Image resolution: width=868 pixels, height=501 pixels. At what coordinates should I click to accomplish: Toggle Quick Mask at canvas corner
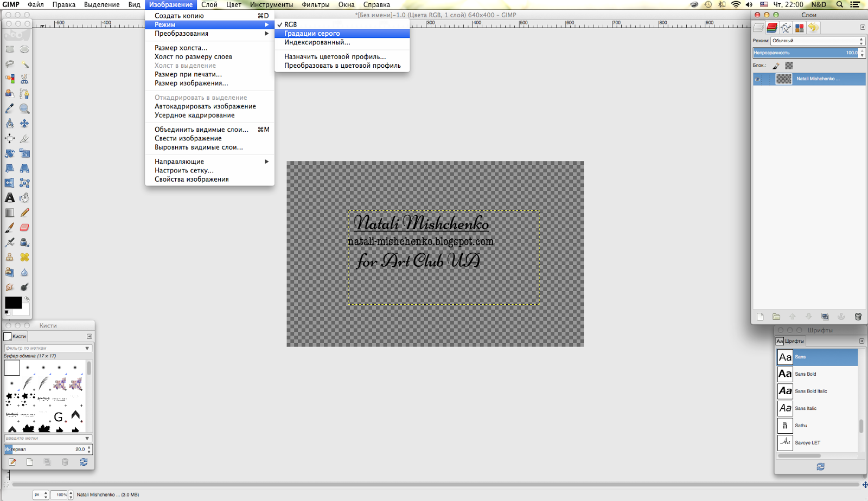(x=7, y=485)
